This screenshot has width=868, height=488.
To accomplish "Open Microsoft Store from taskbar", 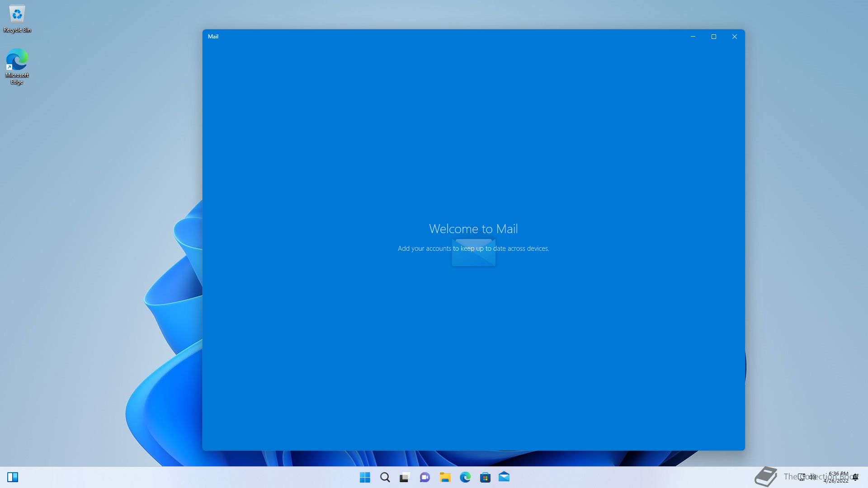I will [485, 477].
